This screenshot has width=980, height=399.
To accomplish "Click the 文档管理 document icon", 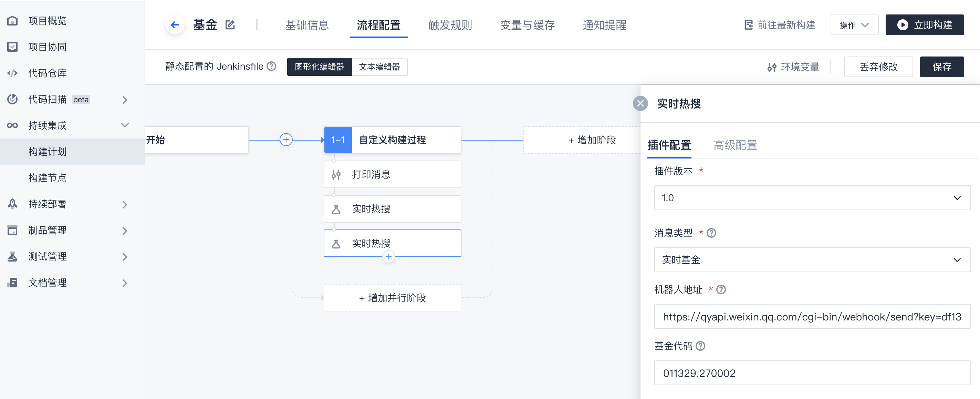I will click(12, 283).
